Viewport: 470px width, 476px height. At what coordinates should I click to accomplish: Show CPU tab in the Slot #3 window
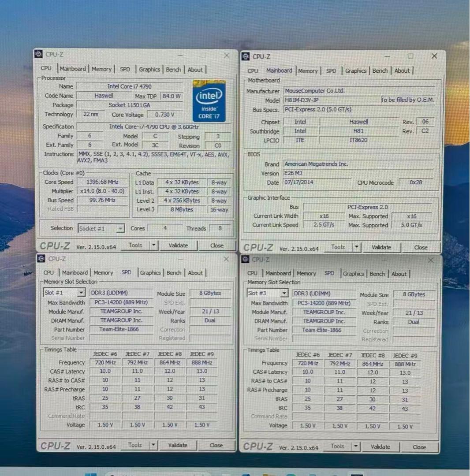click(252, 273)
